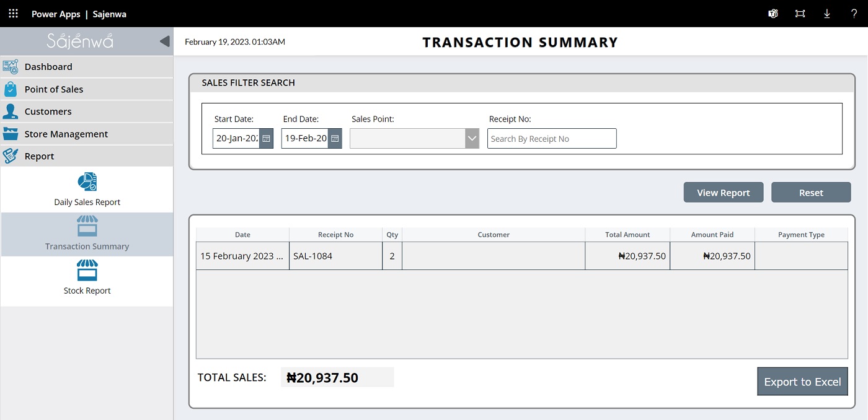Click the Teams icon in top bar
The image size is (868, 420).
[x=773, y=14]
